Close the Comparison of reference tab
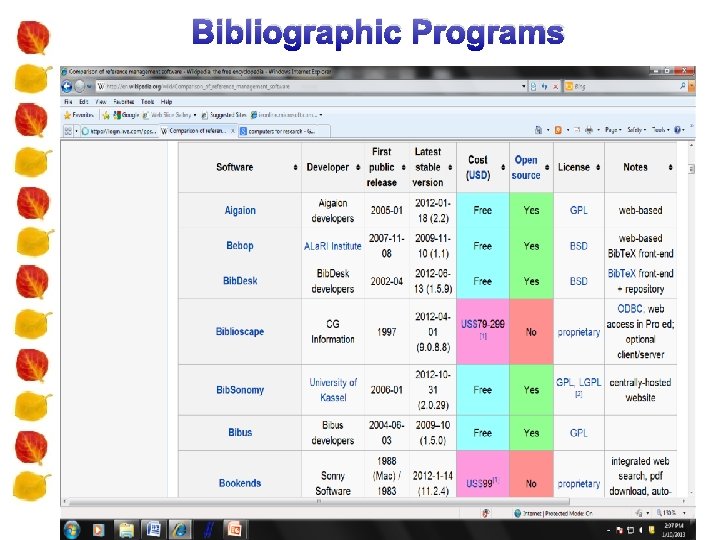This screenshot has width=720, height=540. [233, 131]
